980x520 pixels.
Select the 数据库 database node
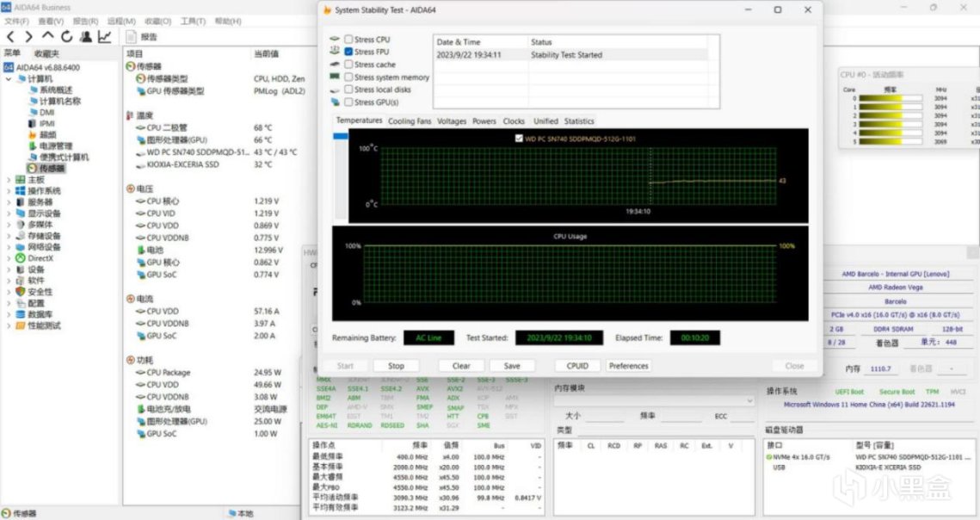coord(34,314)
